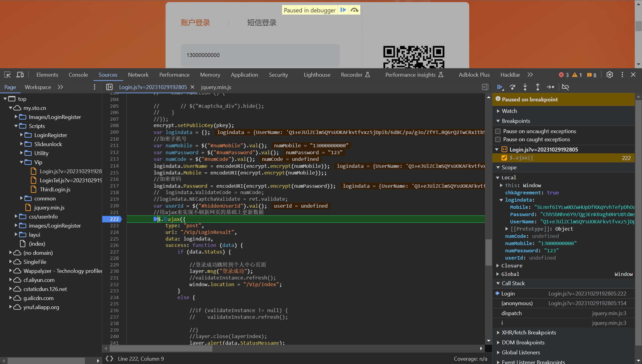642x364 pixels.
Task: Show more DevTools tabs after HackBar
Action: click(530, 75)
